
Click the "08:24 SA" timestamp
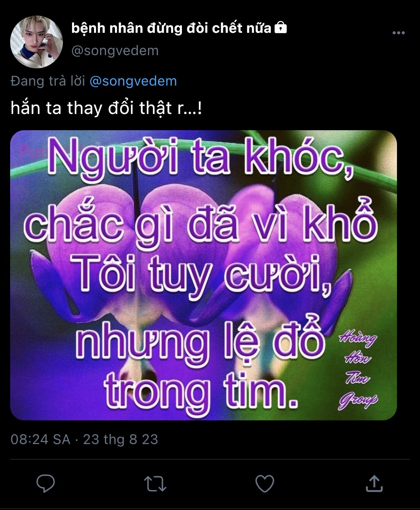pyautogui.click(x=41, y=439)
